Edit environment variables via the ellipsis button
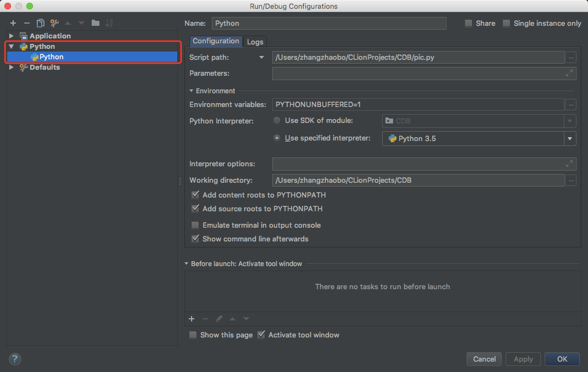Image resolution: width=588 pixels, height=372 pixels. pos(570,104)
